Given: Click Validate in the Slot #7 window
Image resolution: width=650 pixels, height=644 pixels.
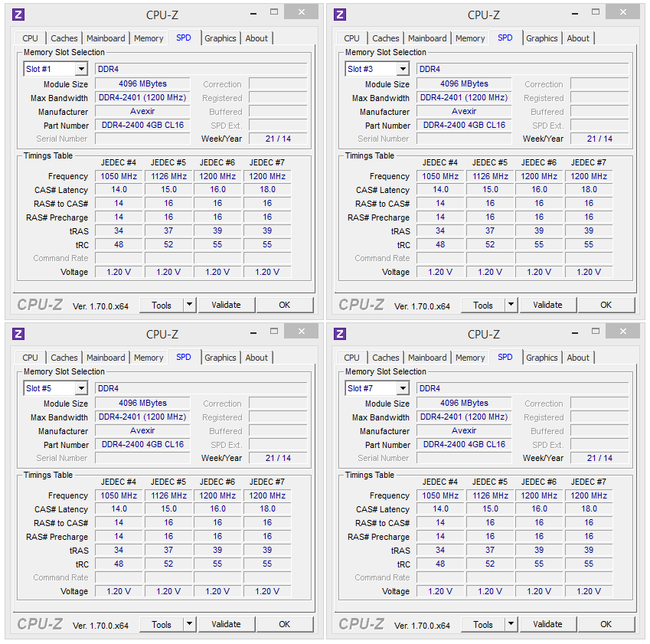Looking at the screenshot, I should point(548,624).
